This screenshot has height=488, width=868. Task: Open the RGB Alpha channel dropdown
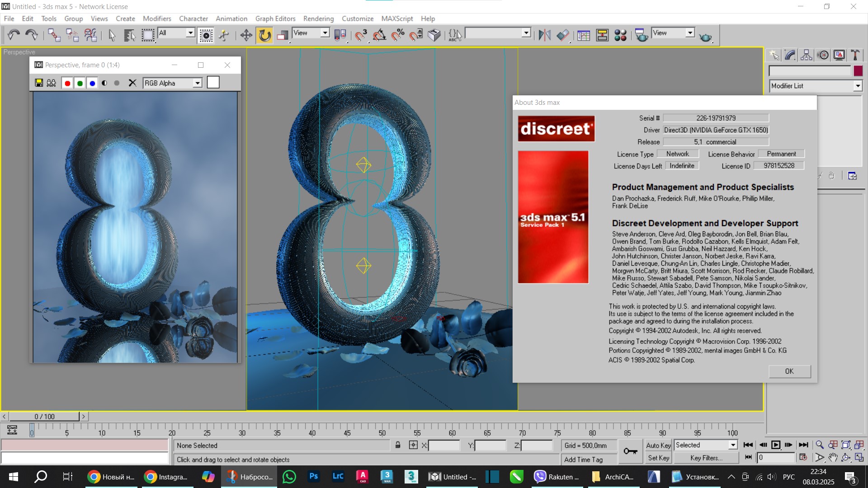click(x=197, y=83)
